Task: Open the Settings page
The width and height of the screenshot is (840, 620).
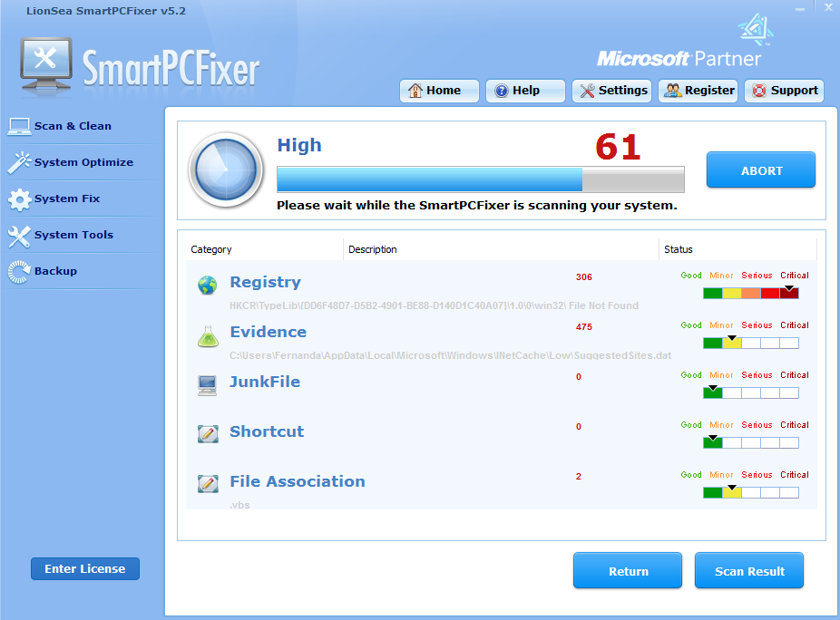Action: pos(611,91)
